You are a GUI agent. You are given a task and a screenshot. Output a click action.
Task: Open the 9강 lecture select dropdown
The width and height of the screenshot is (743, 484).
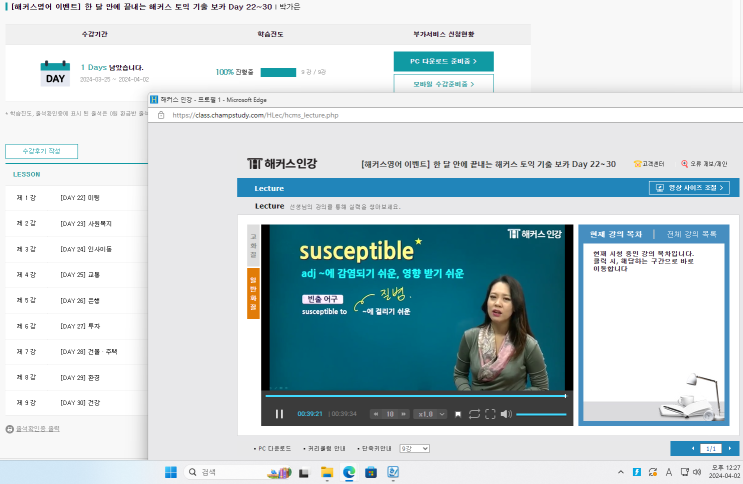pyautogui.click(x=414, y=448)
